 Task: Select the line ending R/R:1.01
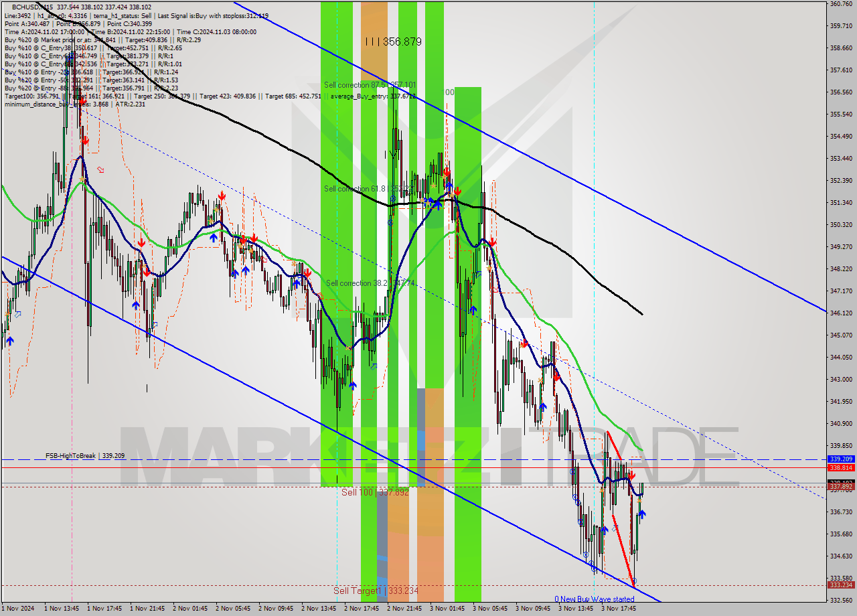pos(93,64)
